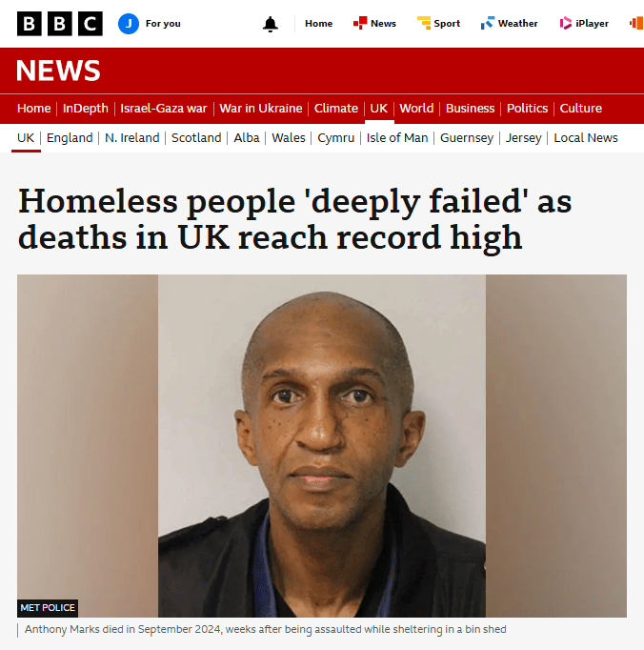Click the orange Sounds icon at edge

[636, 23]
